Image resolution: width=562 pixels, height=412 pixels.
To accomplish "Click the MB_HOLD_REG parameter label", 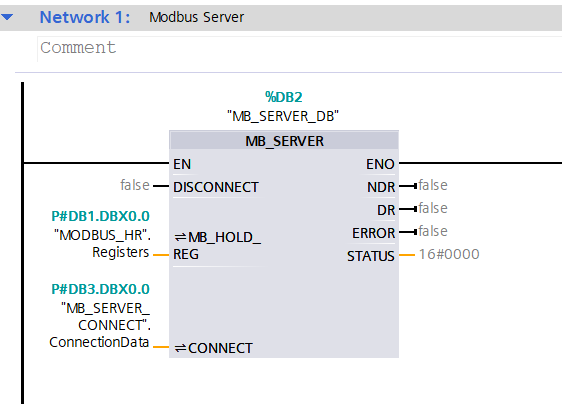I will [217, 246].
